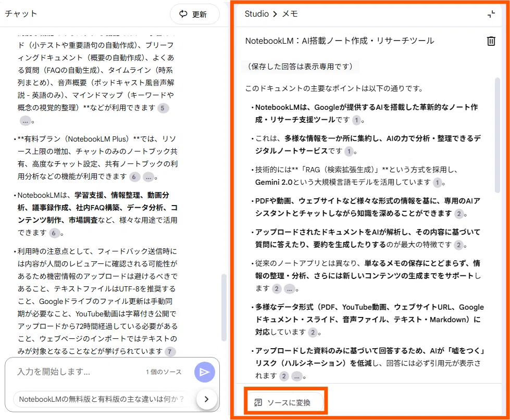Click chat bullet listing 学習支援、情報整理、動画分析

96,214
